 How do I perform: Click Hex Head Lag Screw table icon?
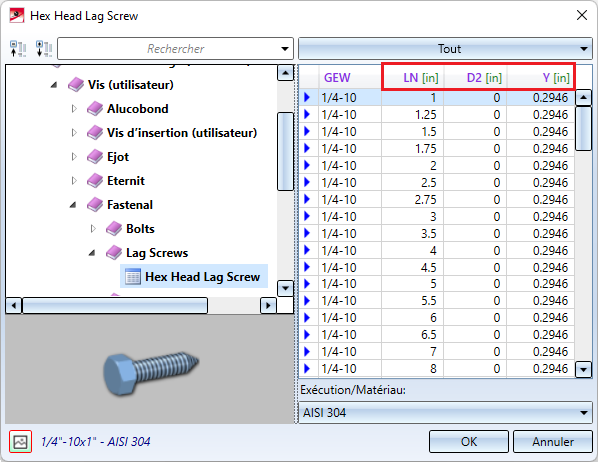[133, 277]
